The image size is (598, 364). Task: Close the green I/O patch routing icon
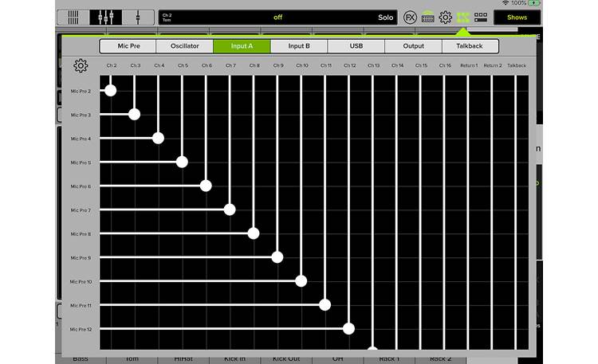click(x=462, y=18)
